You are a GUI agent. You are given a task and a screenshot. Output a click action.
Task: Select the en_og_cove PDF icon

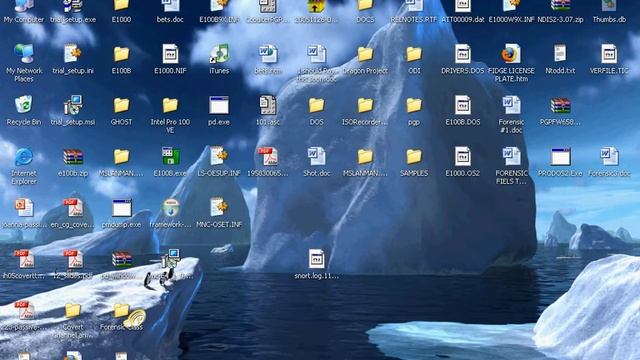(73, 208)
